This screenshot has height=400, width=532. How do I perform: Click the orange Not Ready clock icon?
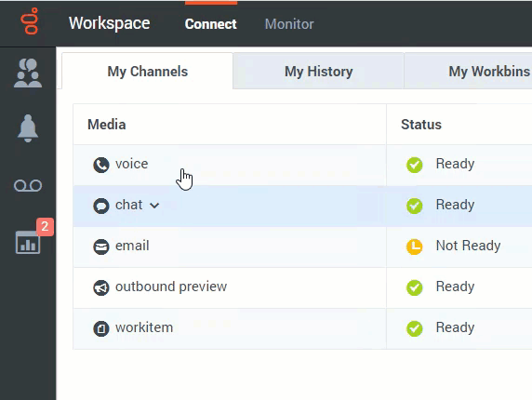click(415, 247)
